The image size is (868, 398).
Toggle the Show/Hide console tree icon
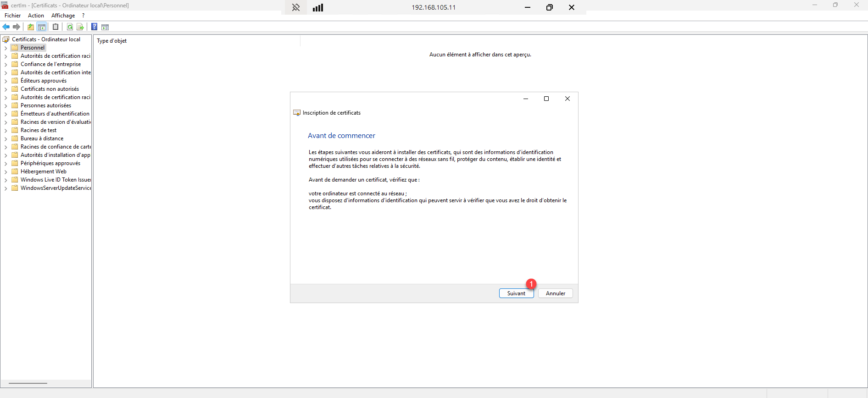click(42, 27)
